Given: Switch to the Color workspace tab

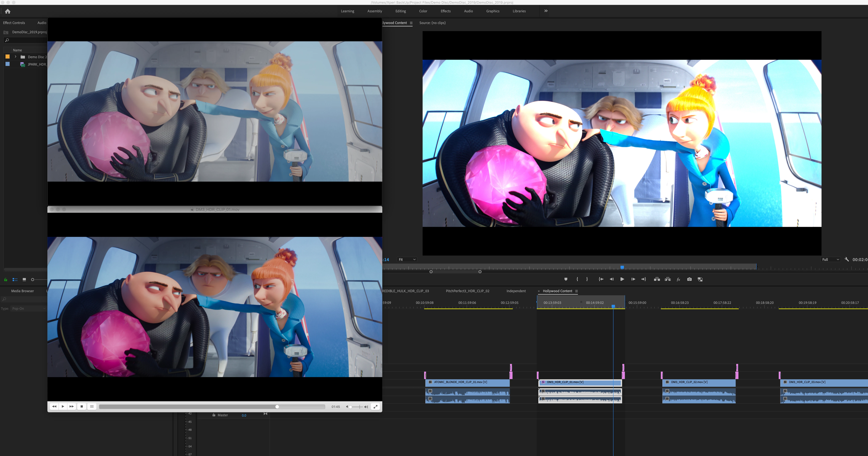Looking at the screenshot, I should [x=423, y=11].
